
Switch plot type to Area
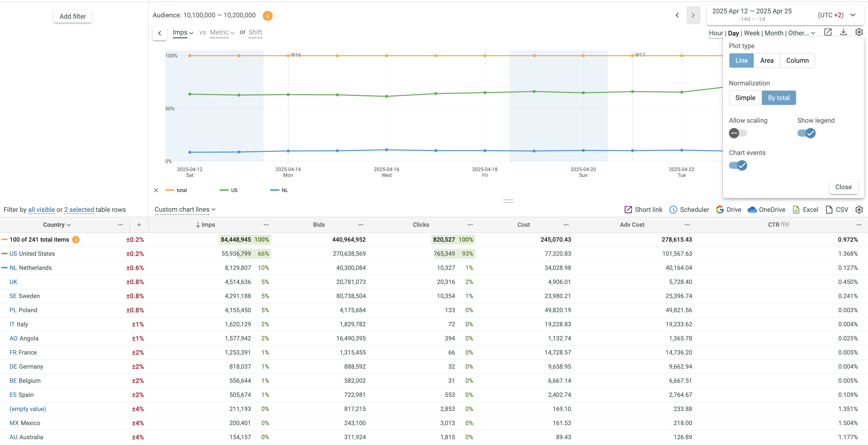pyautogui.click(x=766, y=61)
